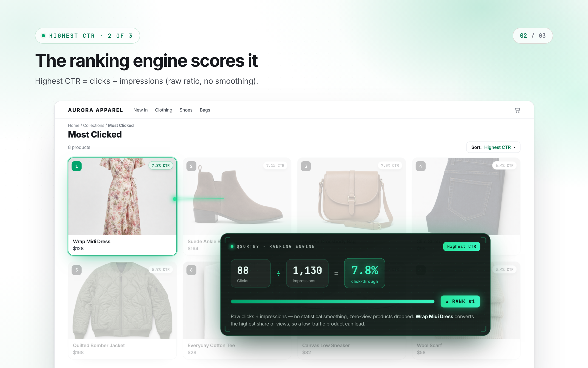This screenshot has width=588, height=368.
Task: Click the 1,130 Impressions stat box
Action: (307, 273)
